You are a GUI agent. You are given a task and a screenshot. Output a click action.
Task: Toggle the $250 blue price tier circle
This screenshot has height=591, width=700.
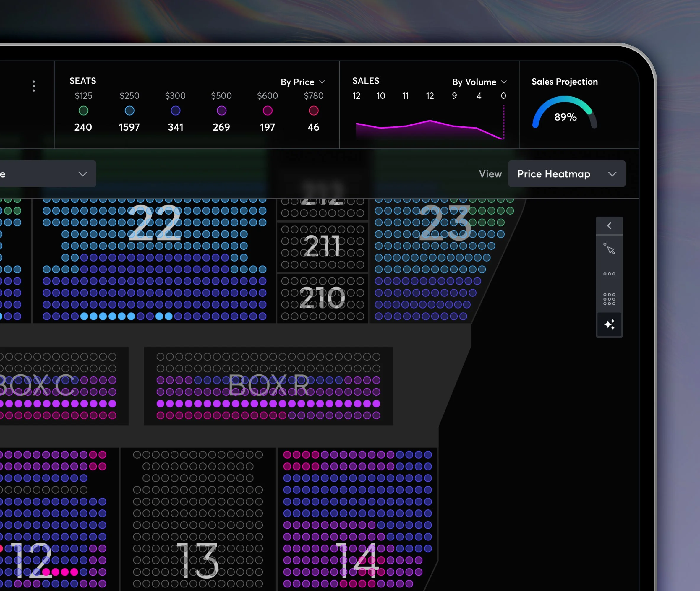(x=129, y=111)
